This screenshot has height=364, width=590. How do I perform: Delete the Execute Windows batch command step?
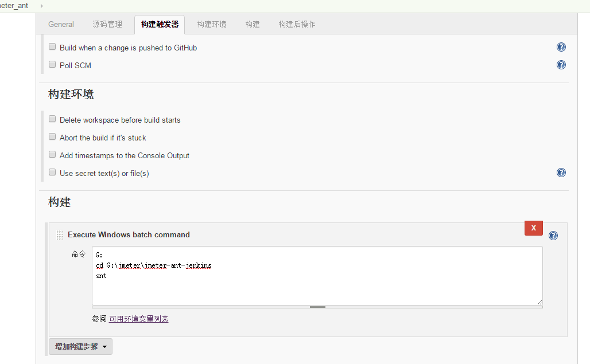point(533,228)
